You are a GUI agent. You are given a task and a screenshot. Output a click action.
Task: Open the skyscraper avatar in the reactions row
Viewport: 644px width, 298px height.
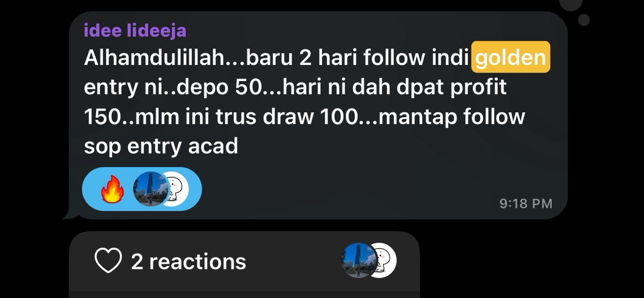tap(358, 261)
